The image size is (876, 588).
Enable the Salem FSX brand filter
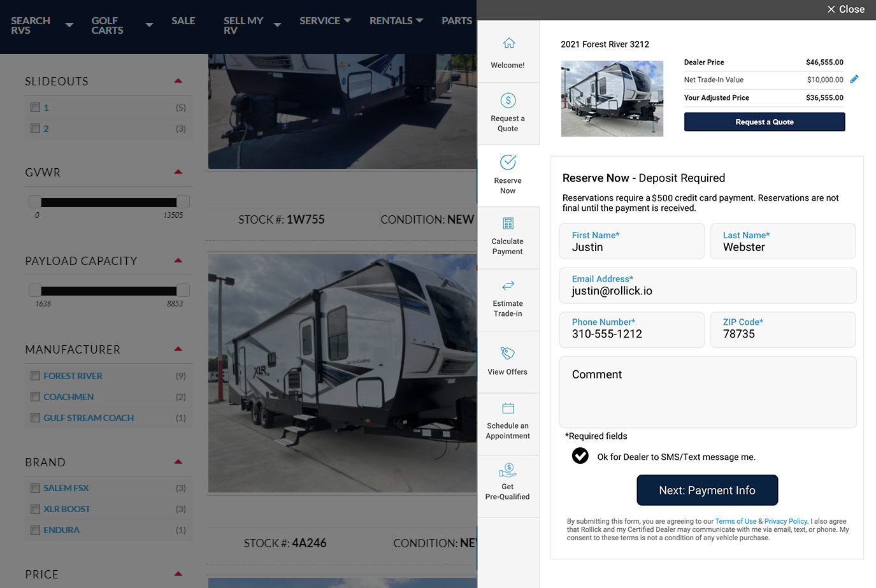pos(35,487)
